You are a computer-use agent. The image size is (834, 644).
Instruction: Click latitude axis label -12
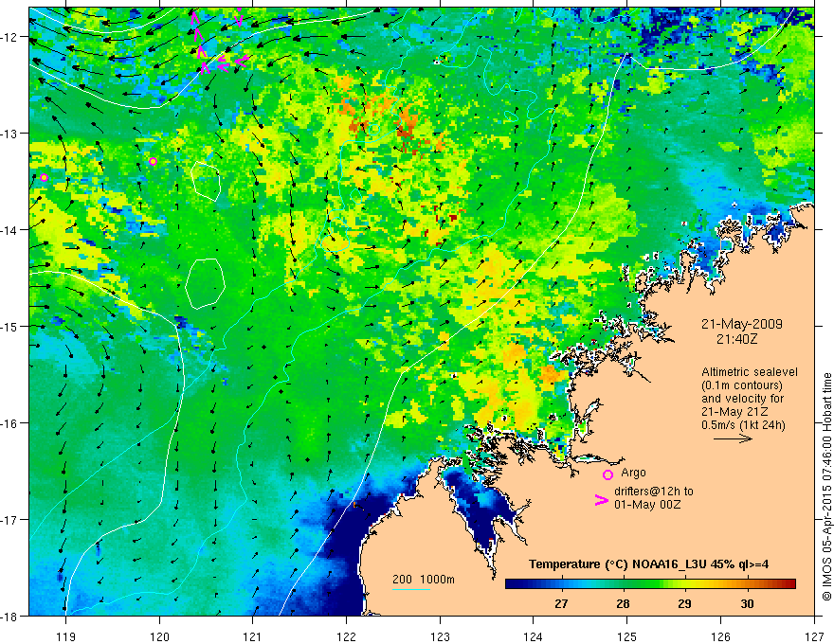(10, 37)
